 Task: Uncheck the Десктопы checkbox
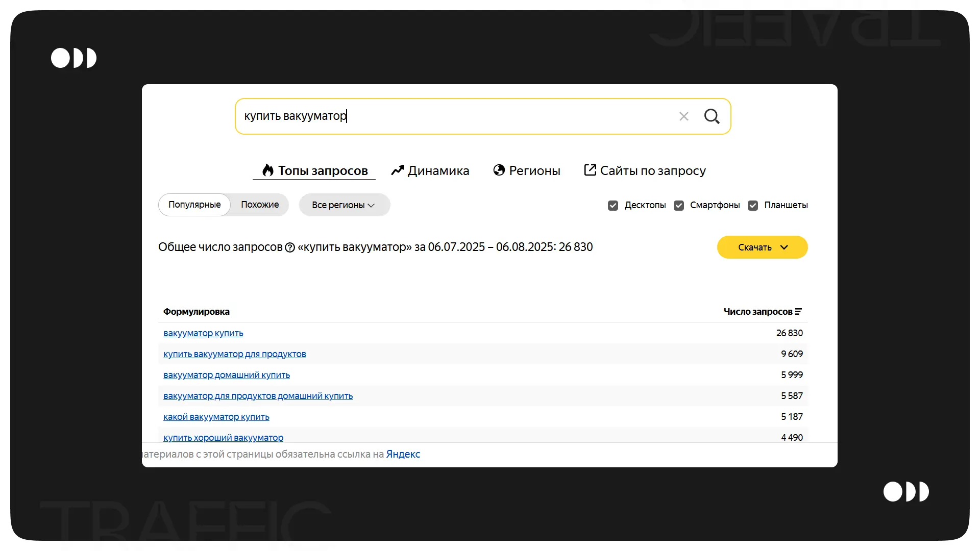[x=613, y=205]
